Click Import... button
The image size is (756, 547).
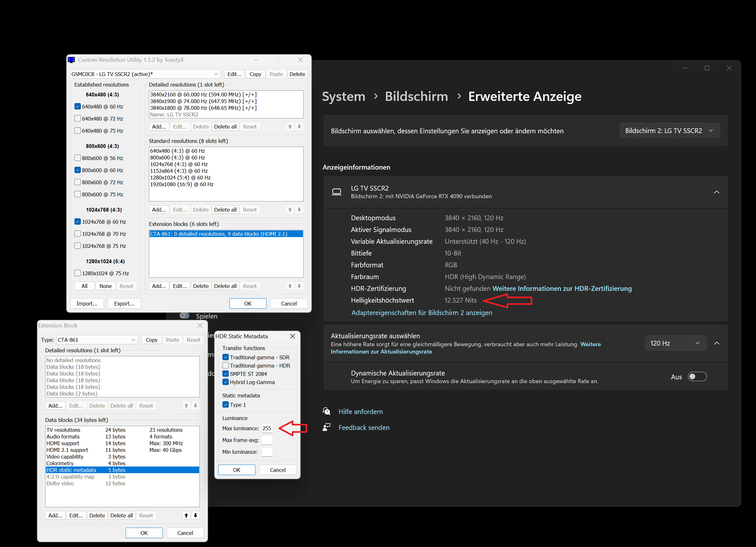pos(87,303)
